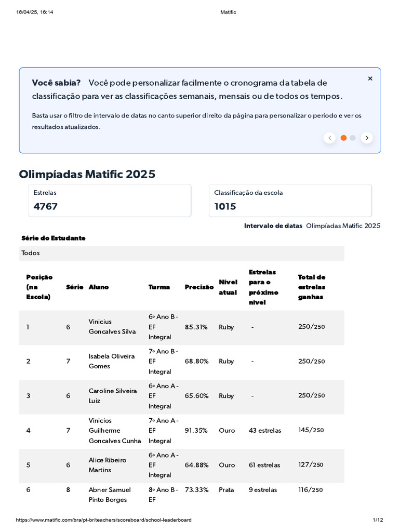Screen dimensions: 399x532
Task: Sort by 'Precisão' column header
Action: click(199, 287)
